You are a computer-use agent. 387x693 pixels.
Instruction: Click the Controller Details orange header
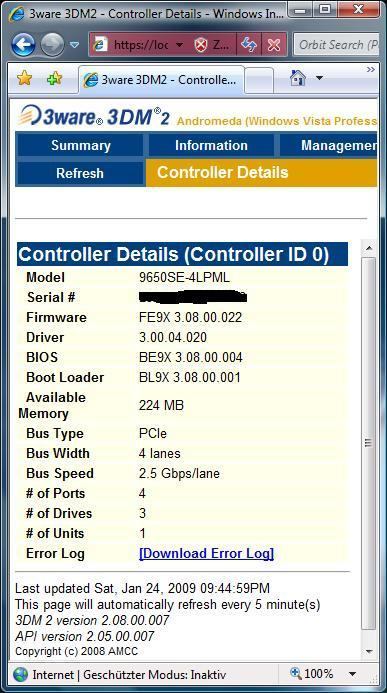point(262,172)
